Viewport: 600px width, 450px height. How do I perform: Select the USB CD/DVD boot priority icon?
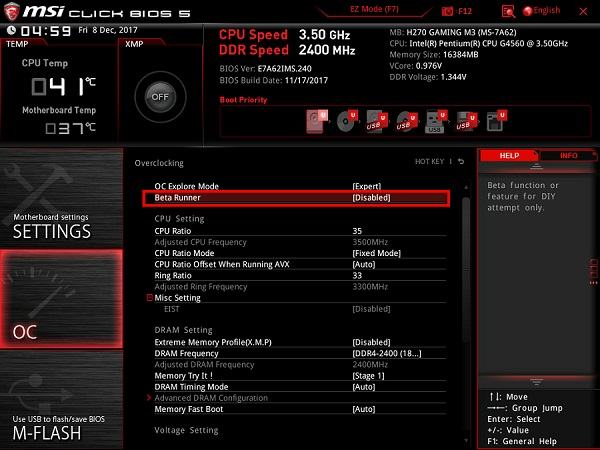click(x=406, y=121)
